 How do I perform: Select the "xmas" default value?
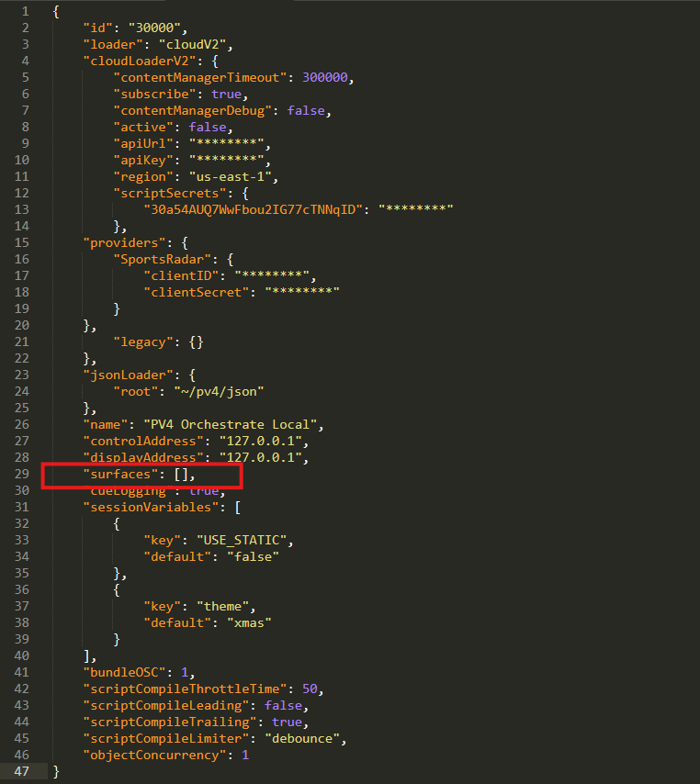(x=249, y=623)
